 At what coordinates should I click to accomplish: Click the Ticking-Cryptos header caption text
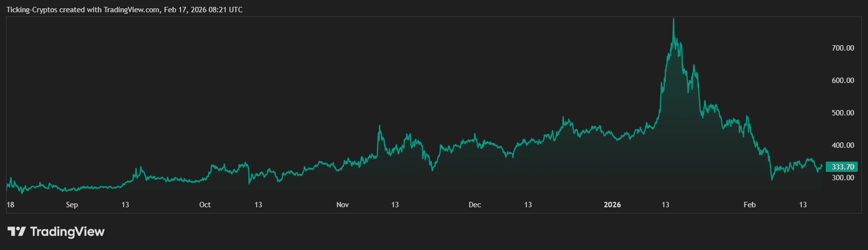click(x=124, y=10)
